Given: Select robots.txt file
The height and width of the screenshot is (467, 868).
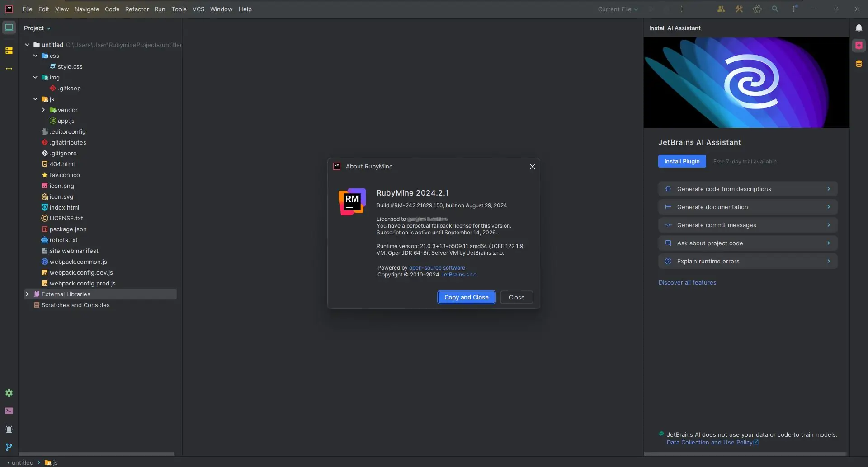Looking at the screenshot, I should [x=63, y=240].
